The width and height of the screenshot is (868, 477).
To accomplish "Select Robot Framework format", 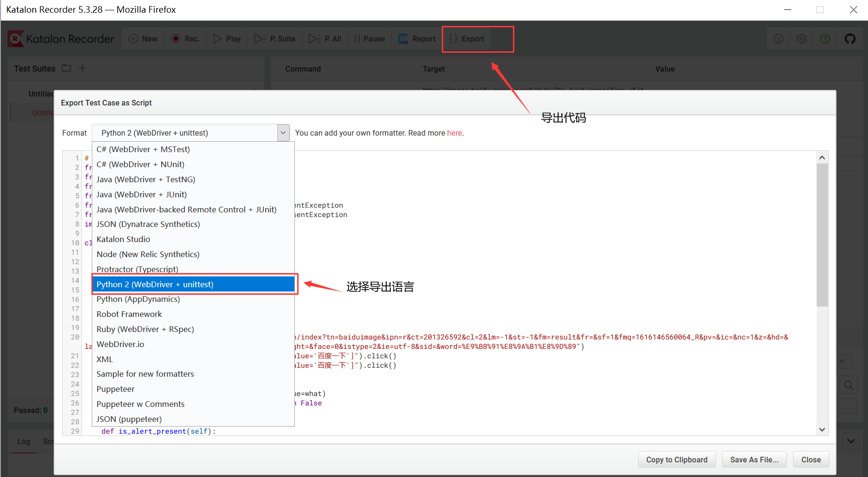I will 193,314.
